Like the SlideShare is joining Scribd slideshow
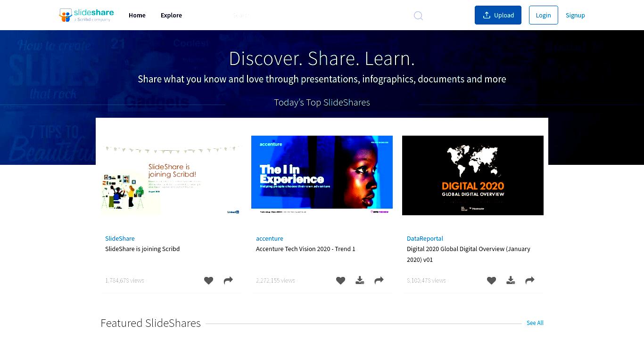This screenshot has height=341, width=644. pyautogui.click(x=208, y=281)
